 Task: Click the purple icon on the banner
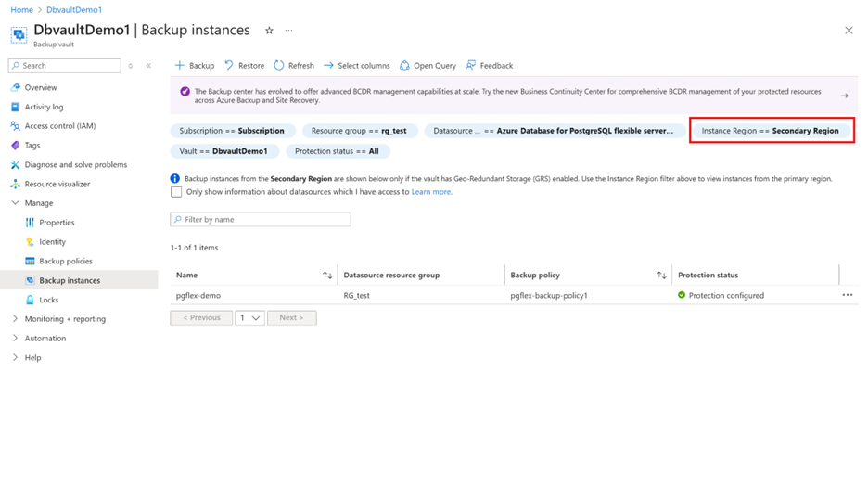point(185,92)
